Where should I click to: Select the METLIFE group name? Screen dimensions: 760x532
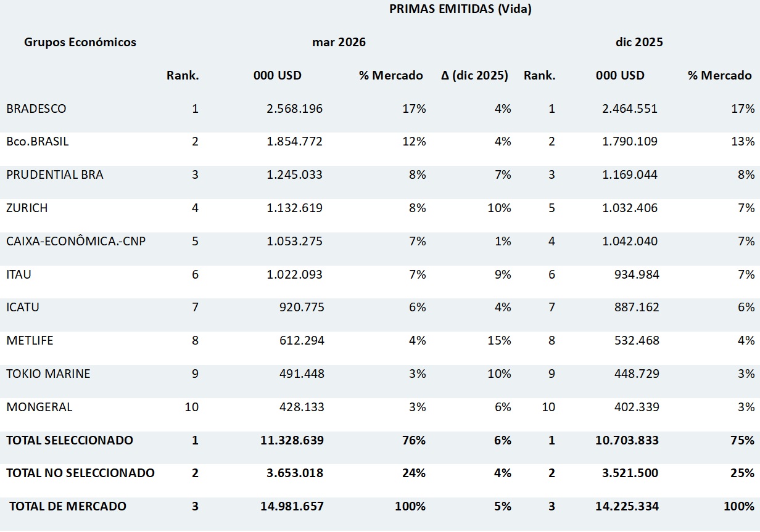tap(31, 340)
